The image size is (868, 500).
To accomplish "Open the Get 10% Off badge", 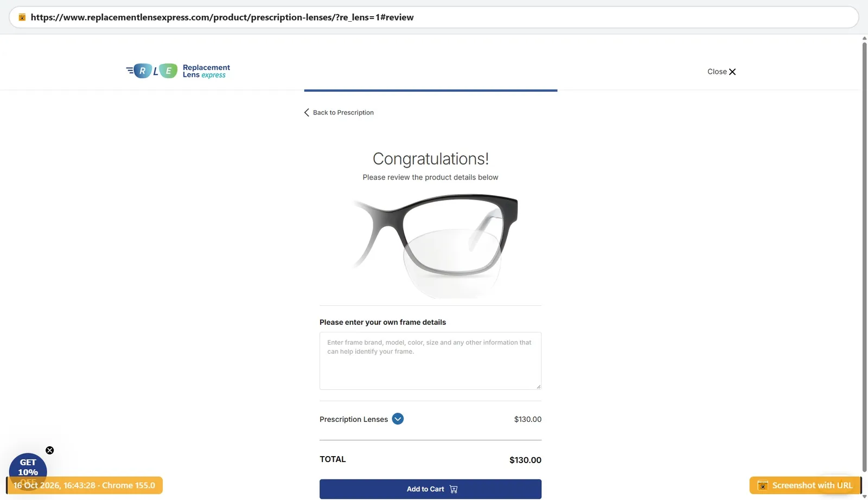I will pyautogui.click(x=28, y=467).
